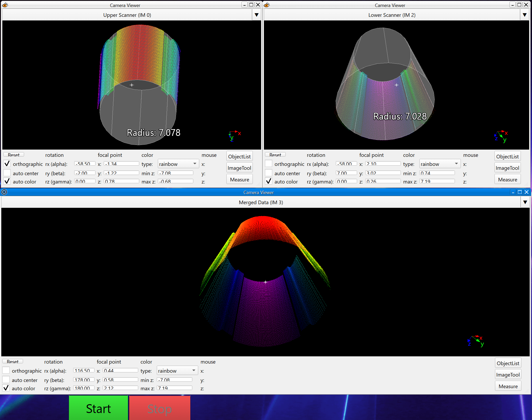Click the eye icon of Upper Scanner window
This screenshot has width=532, height=420.
click(x=5, y=5)
